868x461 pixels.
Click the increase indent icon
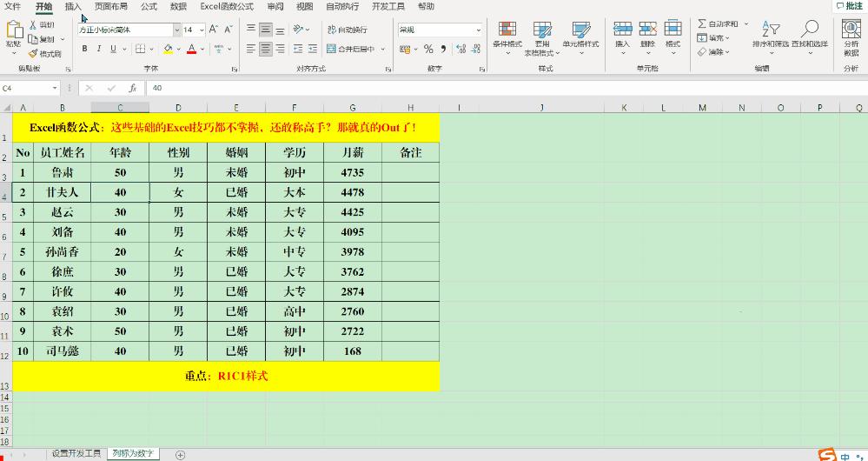tap(313, 49)
